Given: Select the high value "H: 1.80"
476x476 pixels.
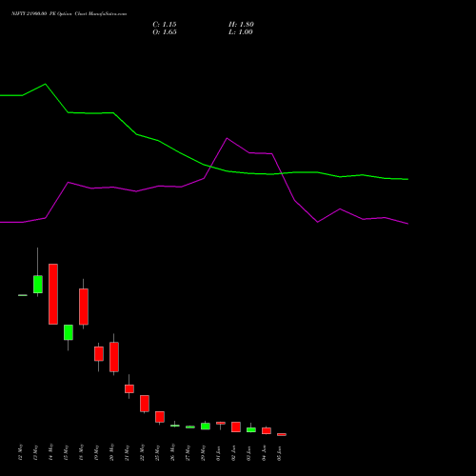Looking at the screenshot, I should click(x=241, y=25).
